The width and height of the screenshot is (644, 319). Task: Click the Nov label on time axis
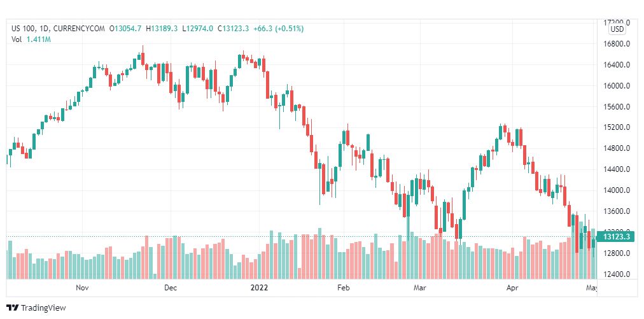(82, 288)
